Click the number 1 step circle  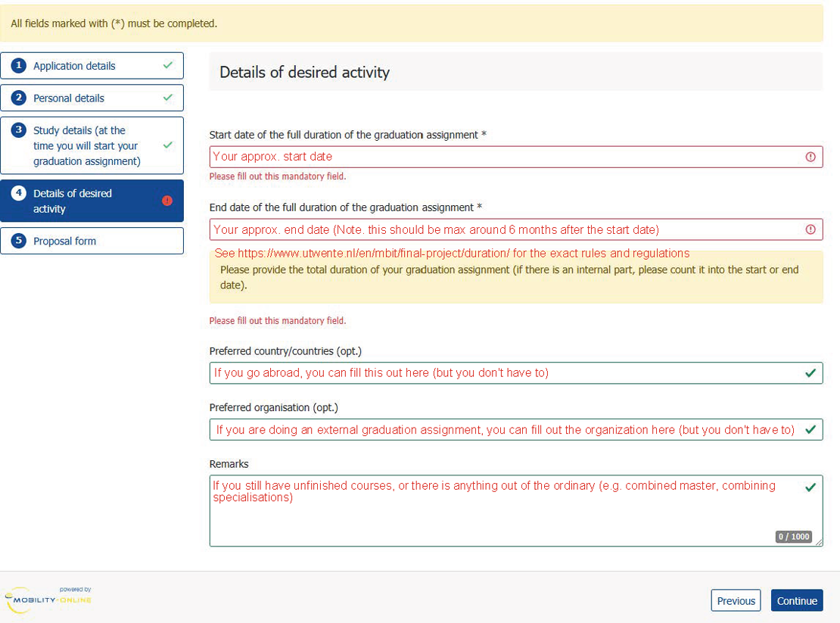coord(19,65)
